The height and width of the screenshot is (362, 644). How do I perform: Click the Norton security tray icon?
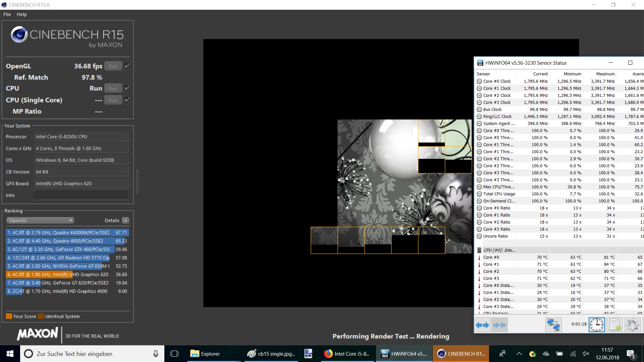click(533, 354)
